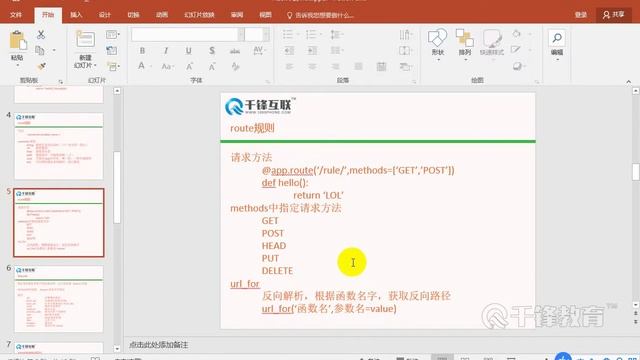The width and height of the screenshot is (640, 360).
Task: Click the lightbulb Tell Me icon
Action: [289, 15]
